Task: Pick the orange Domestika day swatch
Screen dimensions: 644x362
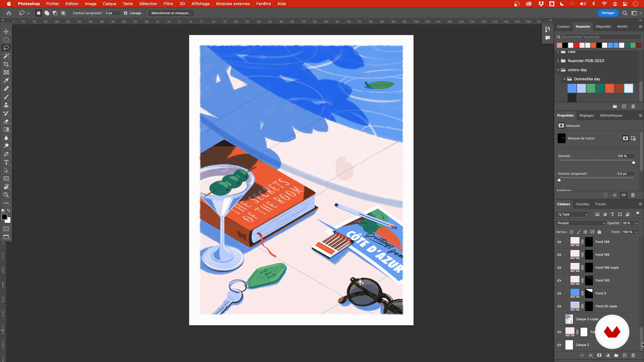Action: [x=609, y=88]
